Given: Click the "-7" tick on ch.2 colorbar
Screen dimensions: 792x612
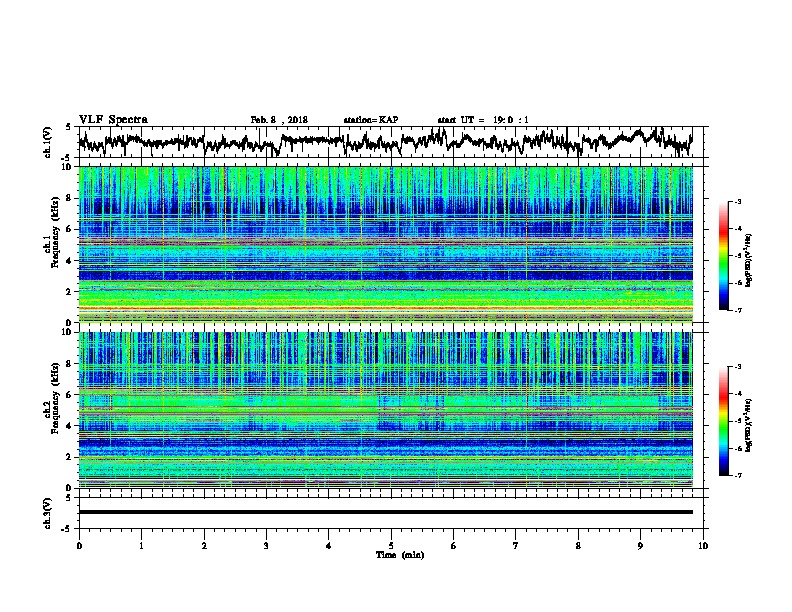Looking at the screenshot, I should pyautogui.click(x=738, y=476).
